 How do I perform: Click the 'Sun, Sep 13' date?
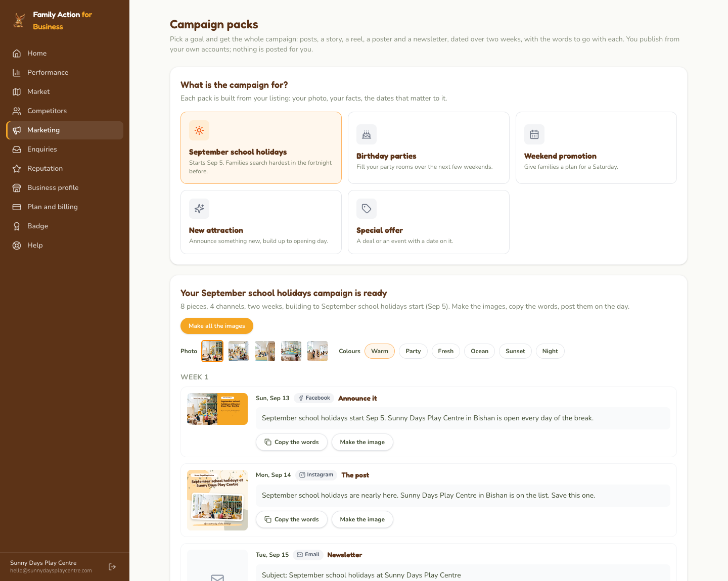pos(272,398)
